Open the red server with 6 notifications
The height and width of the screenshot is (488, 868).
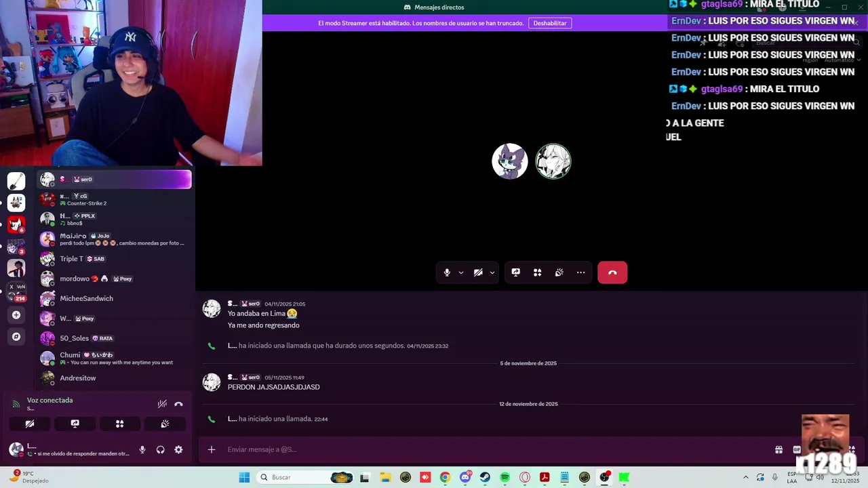[16, 224]
